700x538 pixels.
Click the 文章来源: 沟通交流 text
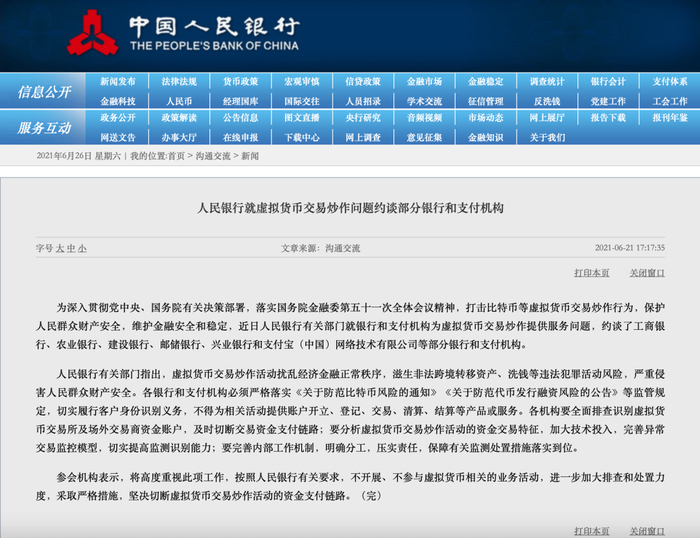click(321, 248)
